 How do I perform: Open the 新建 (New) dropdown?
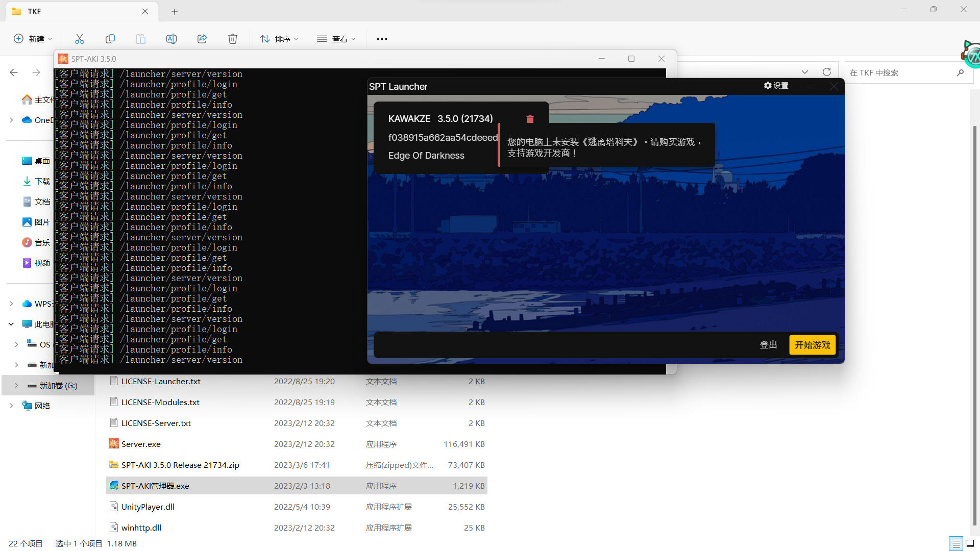[x=33, y=39]
